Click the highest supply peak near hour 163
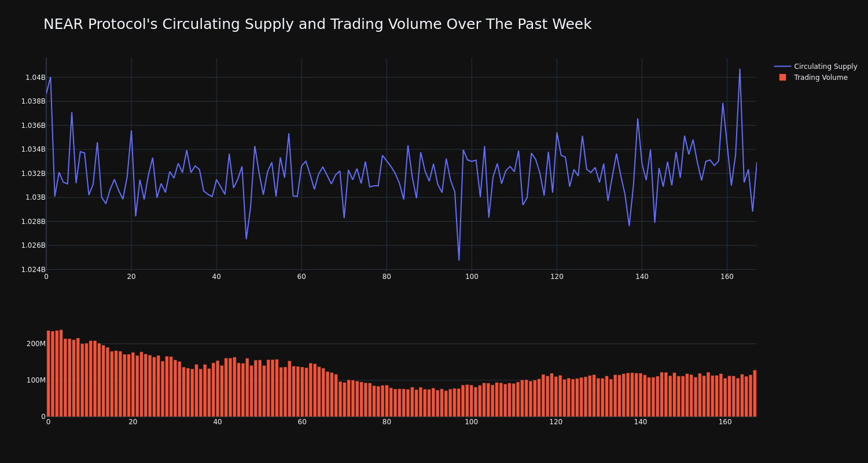Image resolution: width=868 pixels, height=463 pixels. [740, 69]
